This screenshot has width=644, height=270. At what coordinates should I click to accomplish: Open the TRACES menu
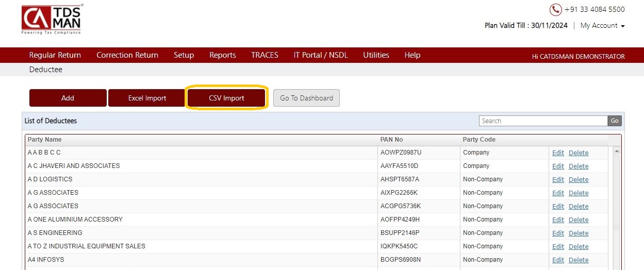[265, 55]
